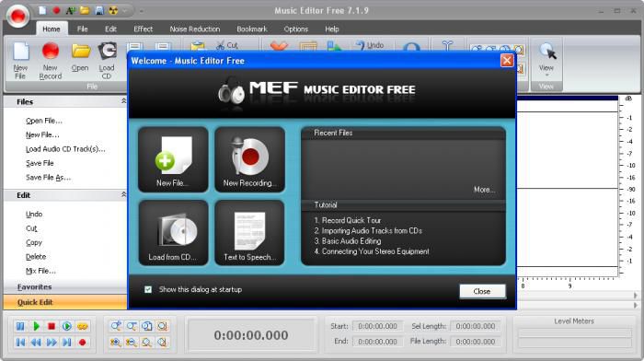Click the Rewind transport button
The image size is (644, 361).
36,342
